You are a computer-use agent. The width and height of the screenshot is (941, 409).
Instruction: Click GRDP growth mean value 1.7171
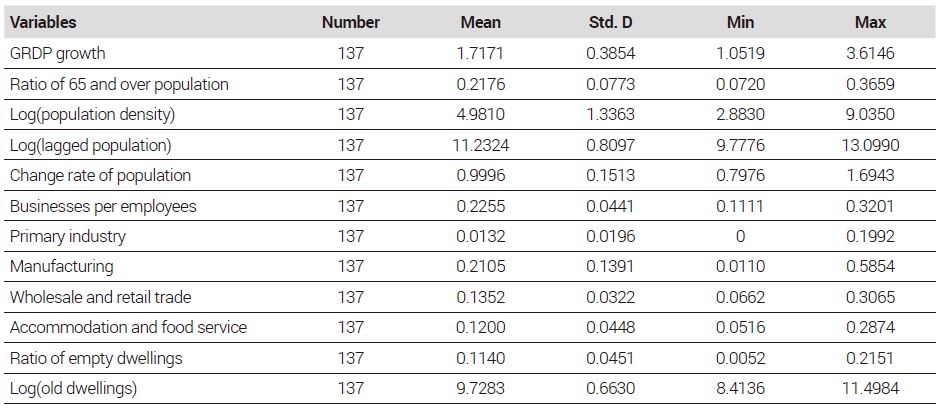click(x=481, y=53)
